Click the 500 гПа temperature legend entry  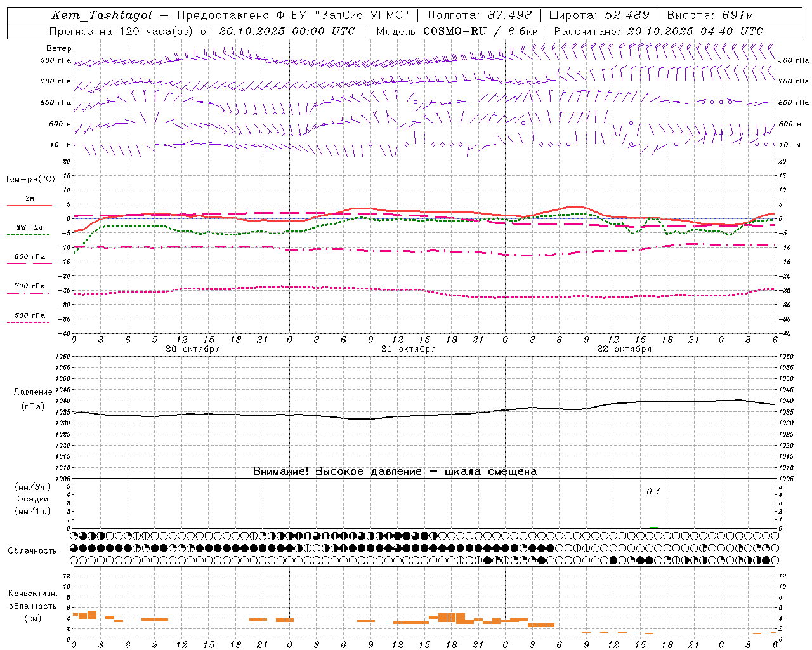coord(30,315)
